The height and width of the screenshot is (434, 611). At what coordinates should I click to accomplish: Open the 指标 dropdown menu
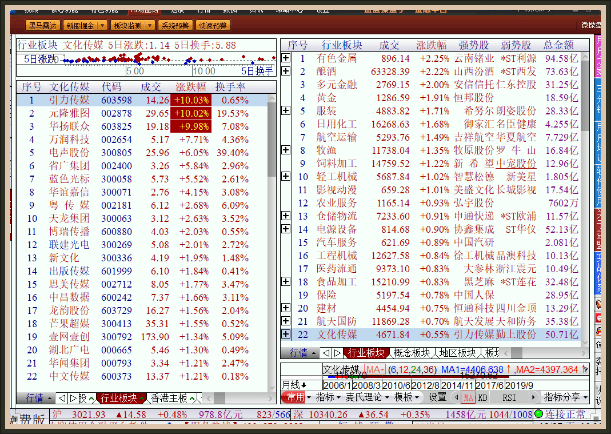328,397
